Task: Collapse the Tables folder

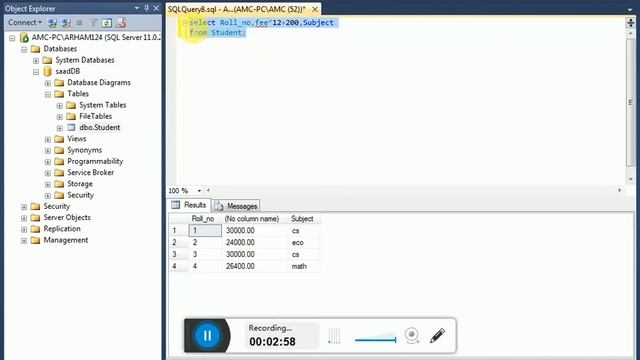Action: pos(48,94)
